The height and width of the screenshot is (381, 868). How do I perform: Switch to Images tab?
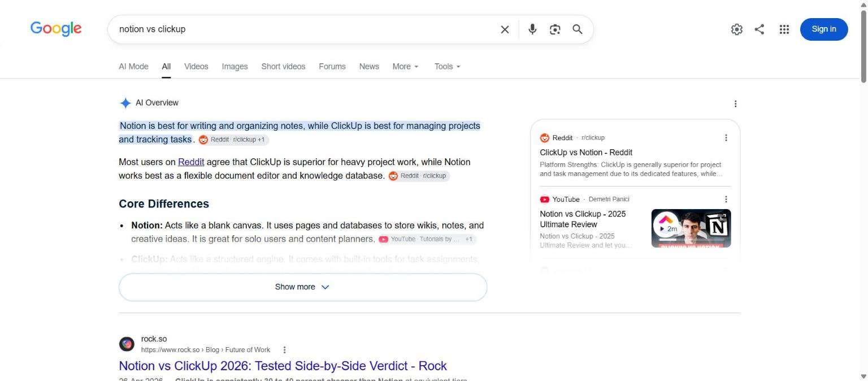click(x=235, y=66)
